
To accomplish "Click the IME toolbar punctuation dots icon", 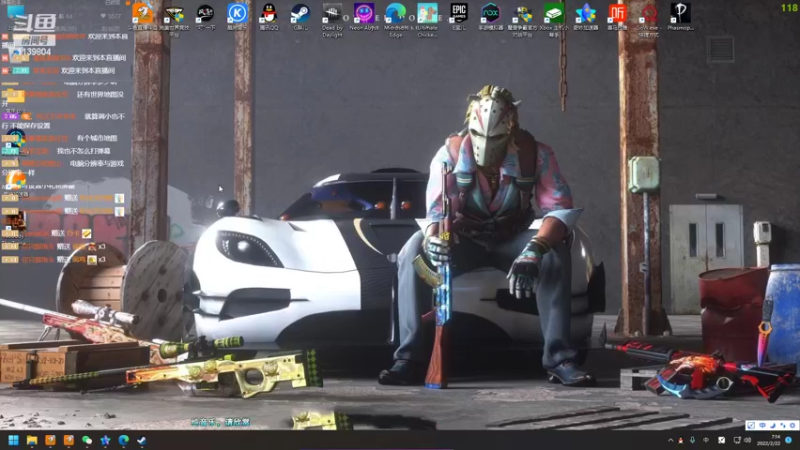I will pos(783,425).
